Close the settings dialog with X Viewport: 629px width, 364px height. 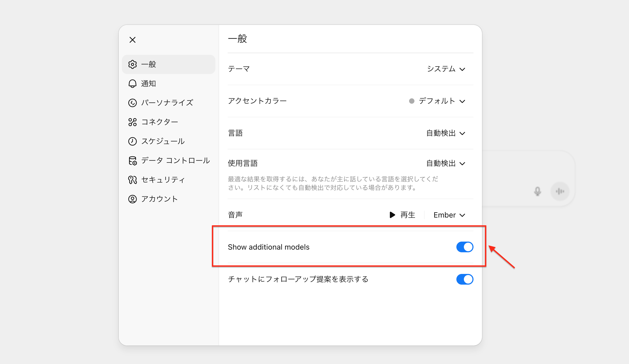133,40
